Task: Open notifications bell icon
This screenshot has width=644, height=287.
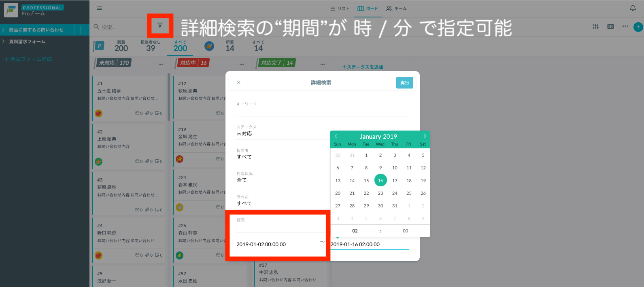Action: pyautogui.click(x=633, y=8)
